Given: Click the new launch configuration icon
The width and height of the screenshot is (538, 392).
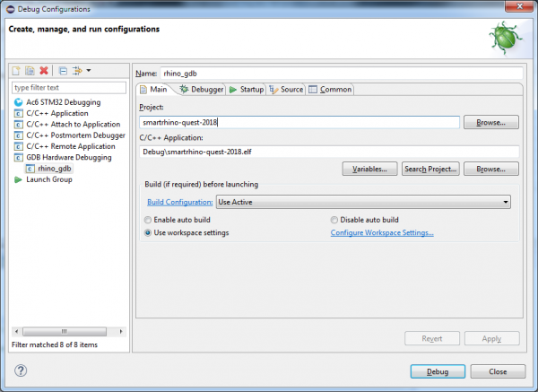Looking at the screenshot, I should [x=17, y=70].
